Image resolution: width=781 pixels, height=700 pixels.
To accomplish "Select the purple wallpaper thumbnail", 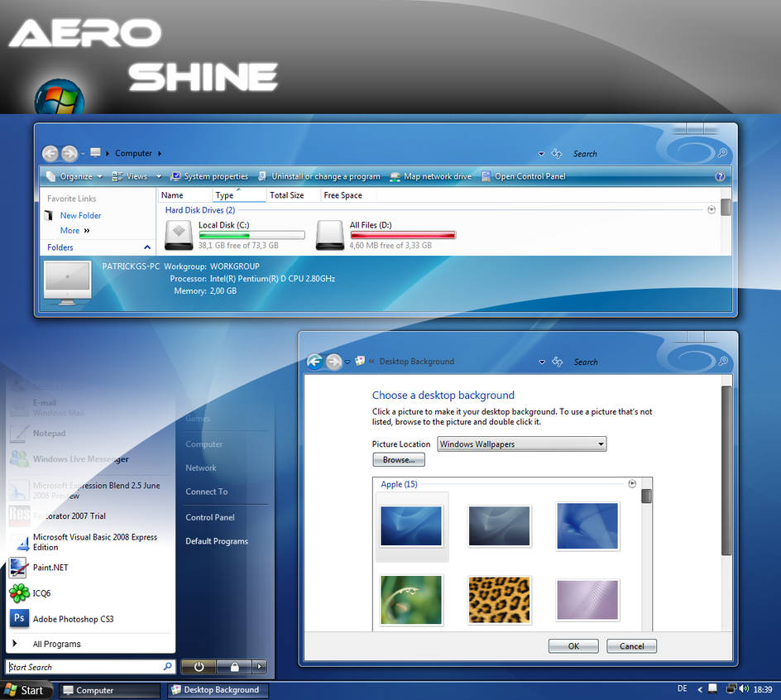I will coord(587,599).
